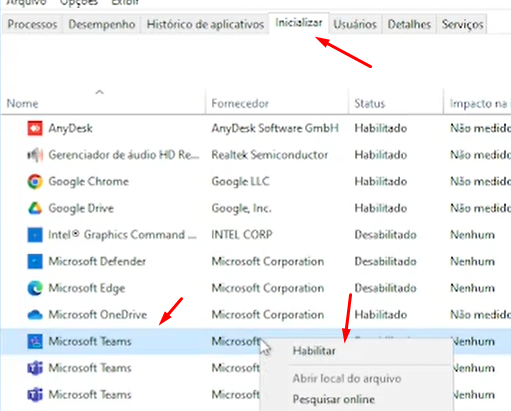Click the INTEL CORP vendor cell

242,235
